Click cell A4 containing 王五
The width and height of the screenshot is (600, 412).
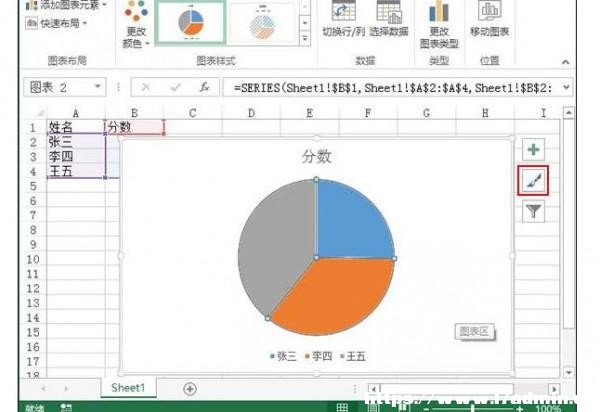point(76,171)
